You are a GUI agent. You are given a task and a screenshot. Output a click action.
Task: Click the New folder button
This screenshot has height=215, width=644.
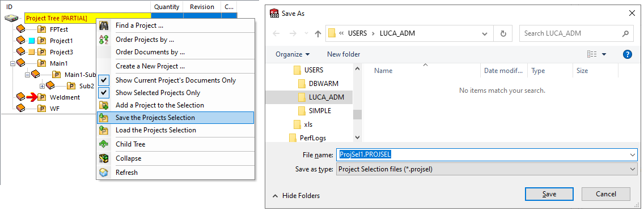coord(344,54)
